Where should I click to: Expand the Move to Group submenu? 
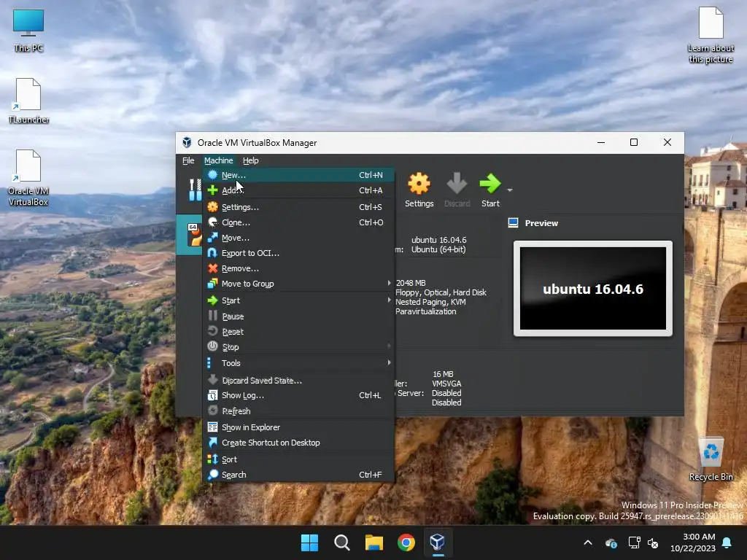298,284
